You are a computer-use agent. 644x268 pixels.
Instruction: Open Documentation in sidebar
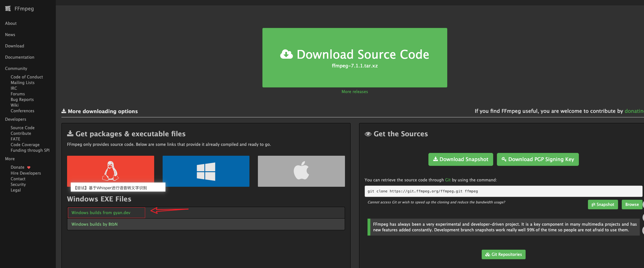point(20,57)
